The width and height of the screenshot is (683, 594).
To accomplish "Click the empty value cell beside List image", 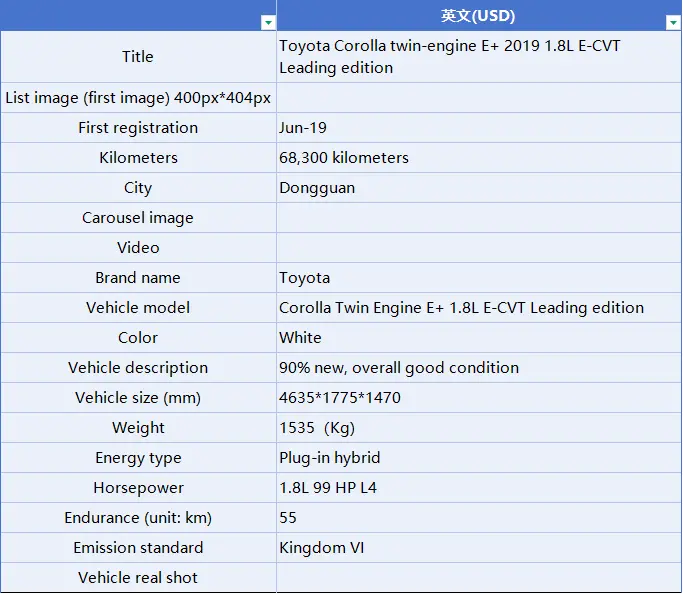I will point(479,98).
